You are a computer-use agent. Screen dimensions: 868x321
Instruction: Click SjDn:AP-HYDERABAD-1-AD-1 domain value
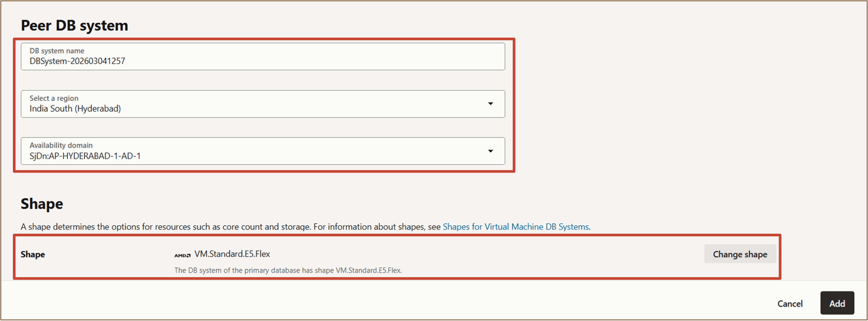(x=85, y=156)
